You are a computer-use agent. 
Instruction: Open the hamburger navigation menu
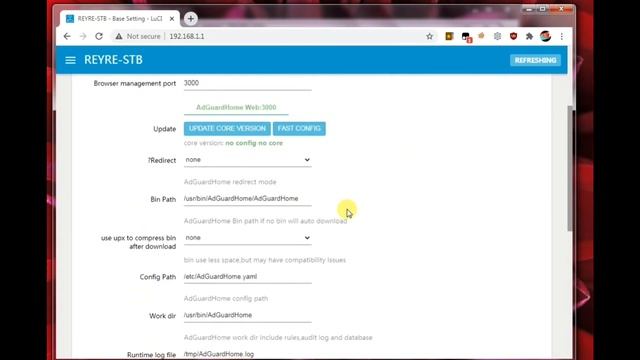coord(70,60)
